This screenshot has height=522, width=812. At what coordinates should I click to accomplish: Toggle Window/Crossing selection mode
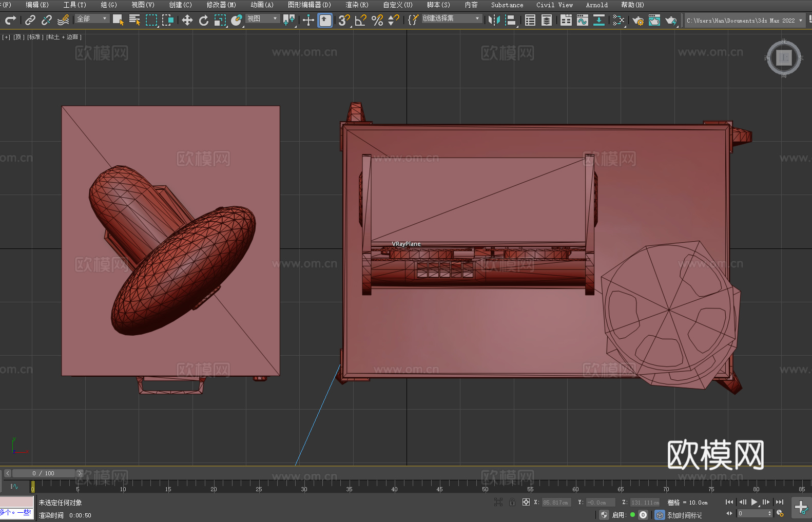[168, 20]
